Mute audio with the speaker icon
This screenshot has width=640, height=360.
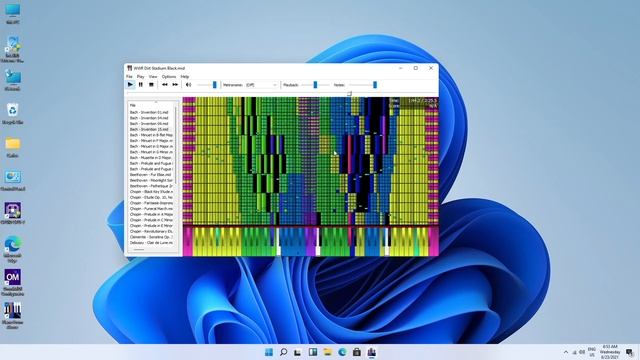coord(188,84)
